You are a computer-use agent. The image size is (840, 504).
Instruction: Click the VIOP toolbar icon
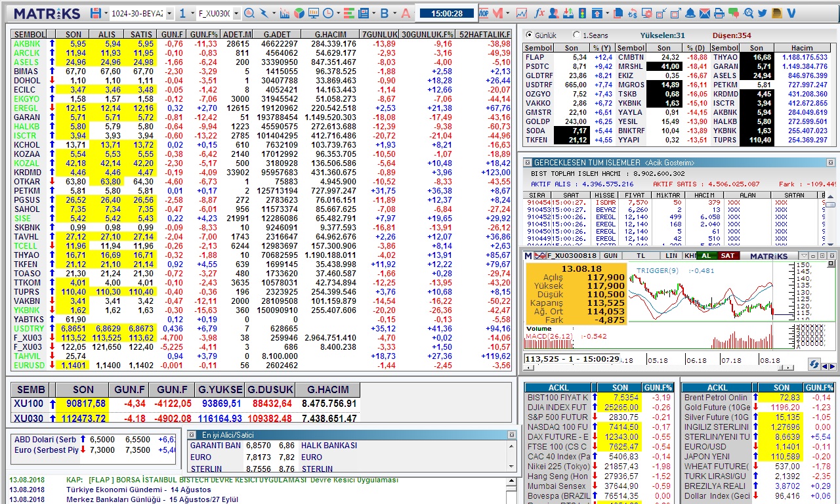pyautogui.click(x=484, y=13)
